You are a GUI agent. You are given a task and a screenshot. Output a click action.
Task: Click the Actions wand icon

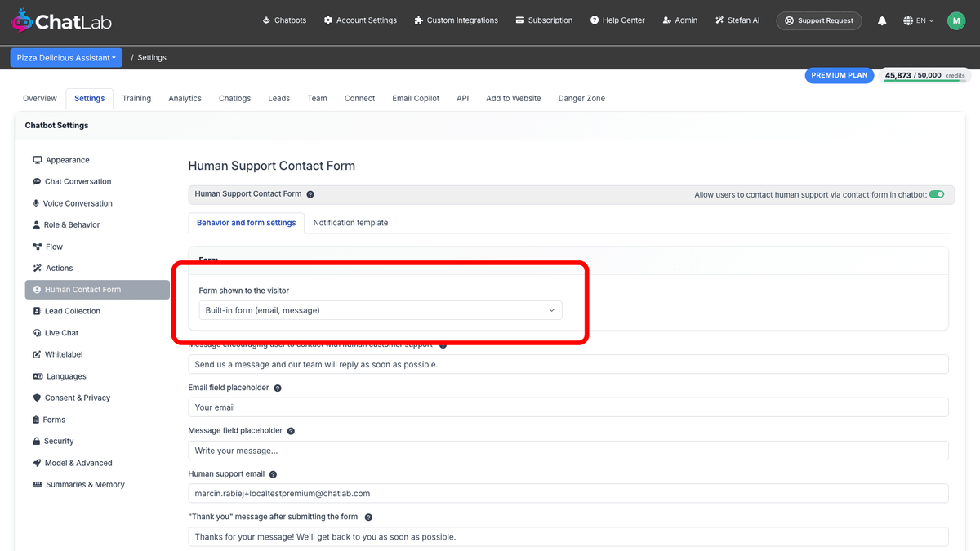(x=37, y=268)
